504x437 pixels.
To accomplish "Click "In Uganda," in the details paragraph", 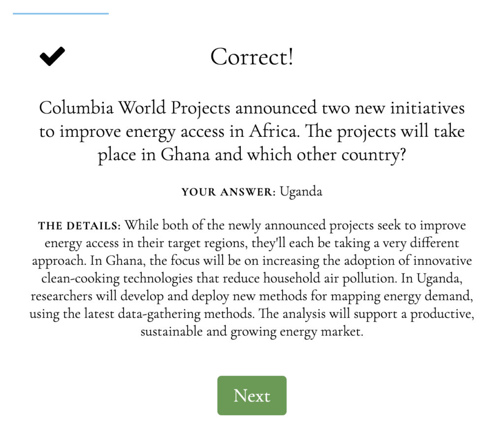I will (x=432, y=278).
